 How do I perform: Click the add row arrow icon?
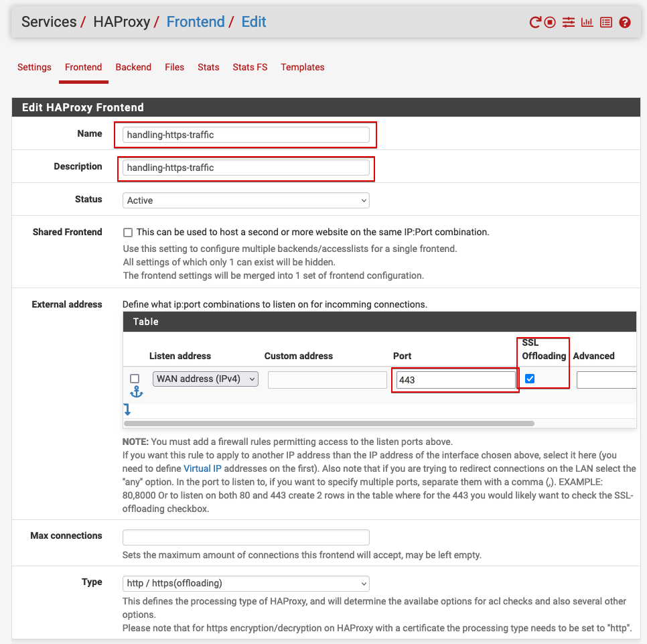[x=127, y=409]
